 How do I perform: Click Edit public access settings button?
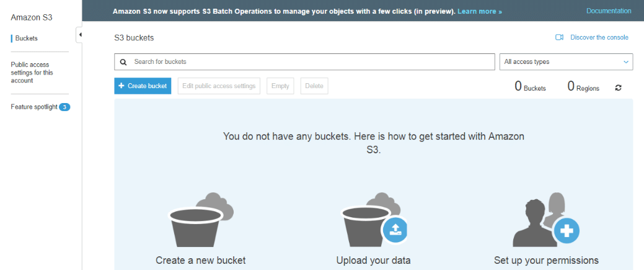pyautogui.click(x=219, y=86)
